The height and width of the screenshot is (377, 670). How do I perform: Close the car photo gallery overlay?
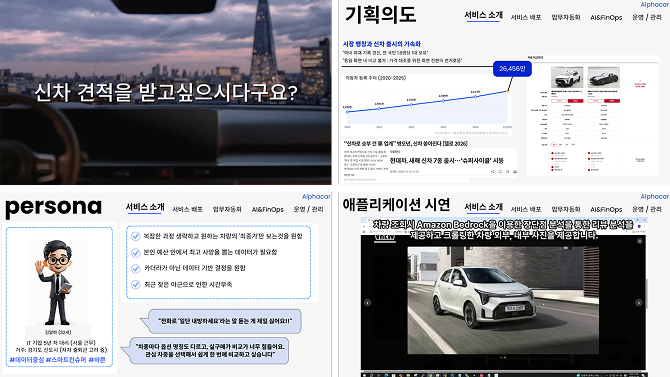[640, 241]
